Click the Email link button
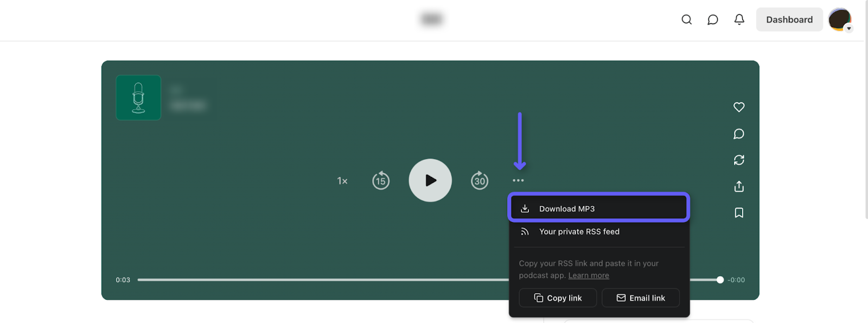 tap(641, 298)
